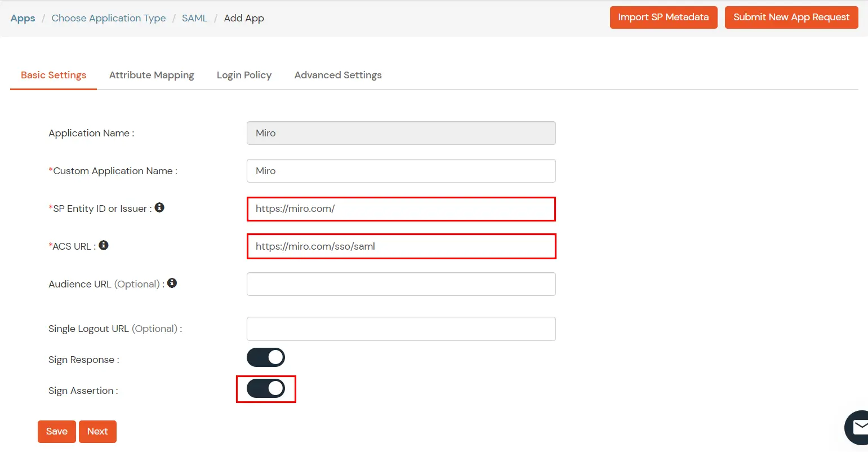
Task: Click the Add App breadcrumb text
Action: 244,18
